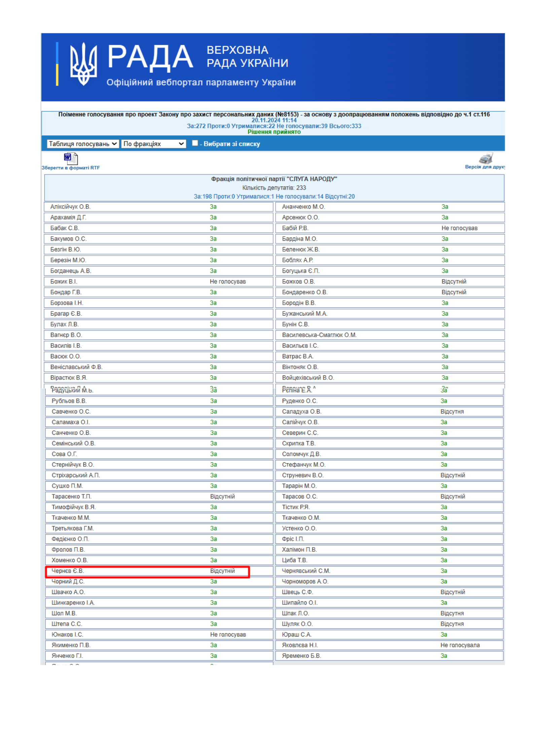Select deputy "Ткаченко М.М."

tap(71, 518)
